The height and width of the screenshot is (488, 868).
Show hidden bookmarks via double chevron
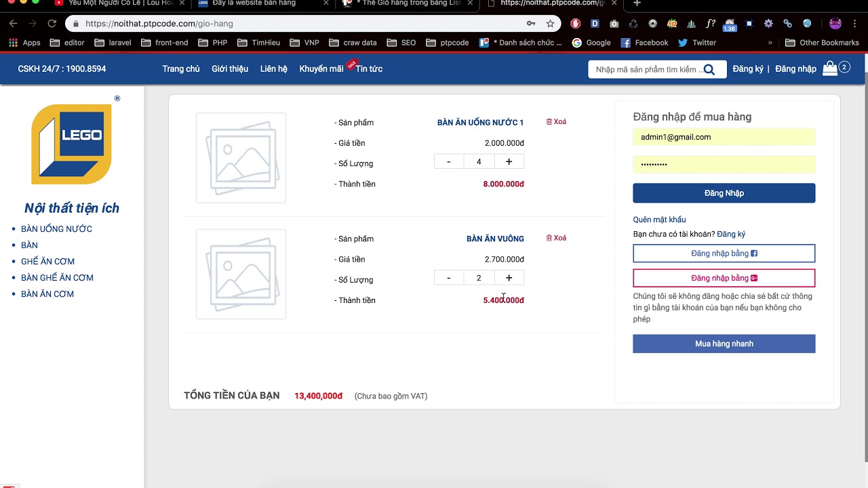click(x=770, y=43)
